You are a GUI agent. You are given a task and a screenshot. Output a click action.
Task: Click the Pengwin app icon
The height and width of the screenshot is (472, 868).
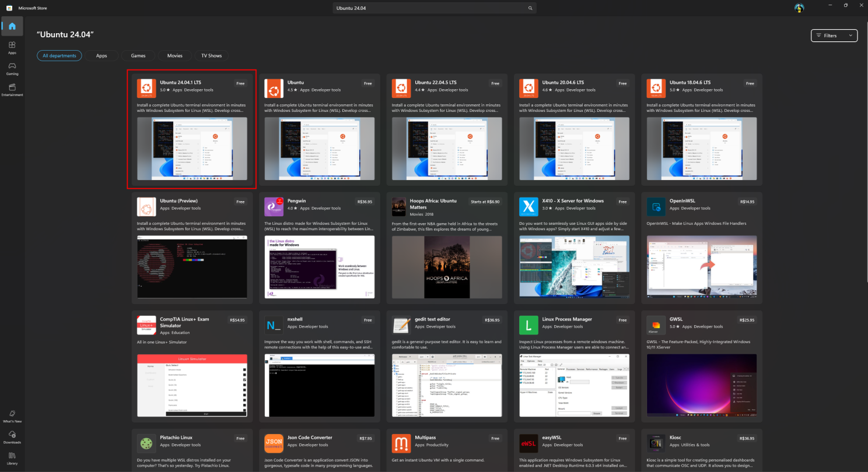[274, 206]
